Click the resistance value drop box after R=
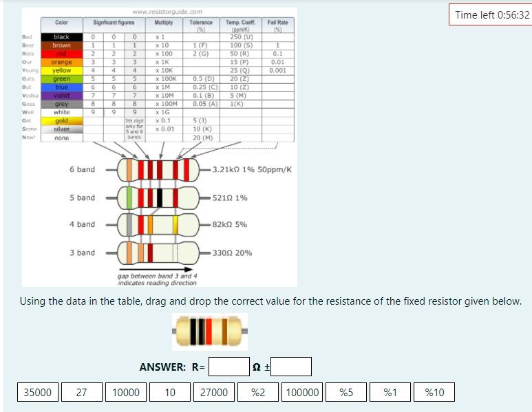The image size is (532, 412). pos(229,367)
